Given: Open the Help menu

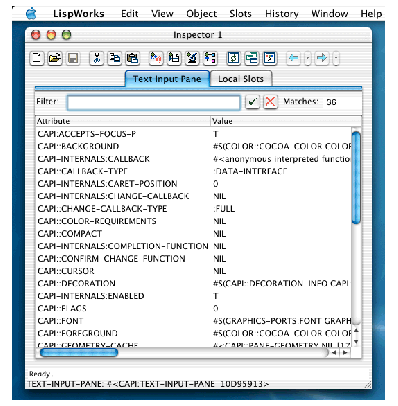Looking at the screenshot, I should pos(371,14).
